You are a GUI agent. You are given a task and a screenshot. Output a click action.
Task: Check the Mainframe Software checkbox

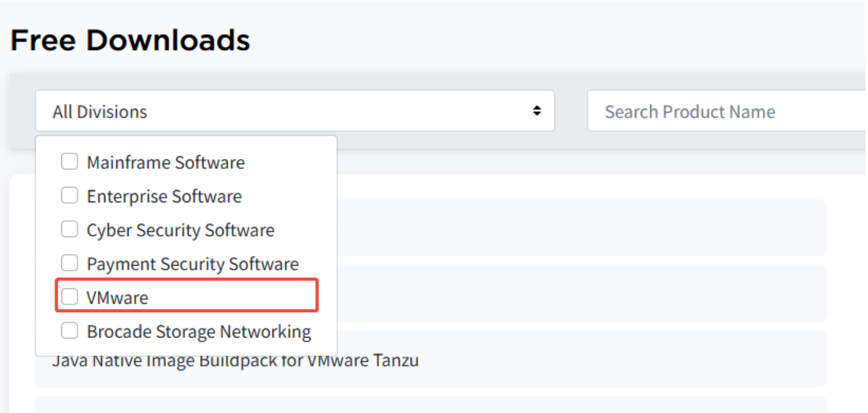click(69, 162)
